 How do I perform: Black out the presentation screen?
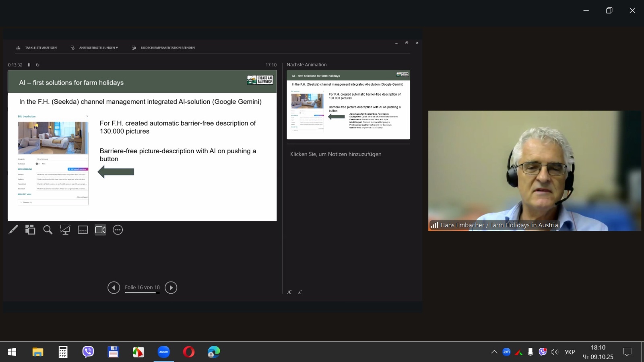pos(65,230)
